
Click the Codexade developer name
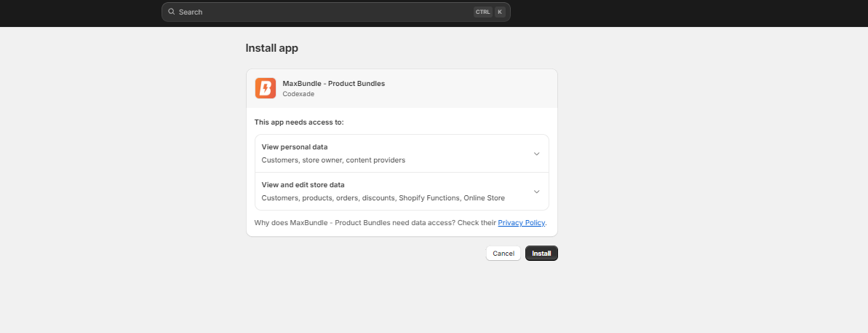pyautogui.click(x=298, y=94)
